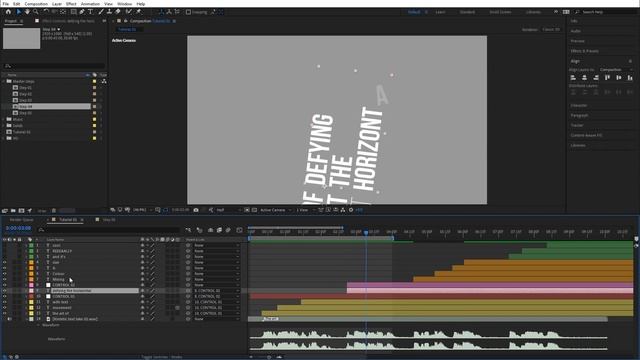The width and height of the screenshot is (640, 360).
Task: Open parent dropdown of 'defying the horizontal' layer
Action: (x=216, y=291)
